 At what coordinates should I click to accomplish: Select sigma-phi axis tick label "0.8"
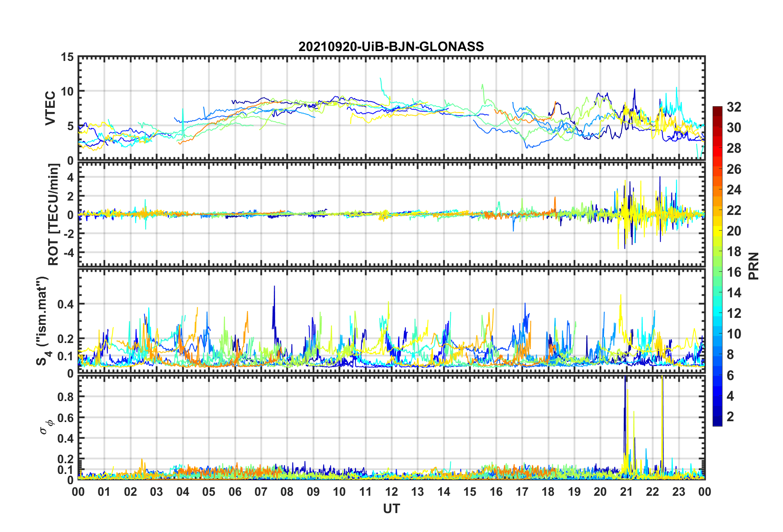click(66, 397)
